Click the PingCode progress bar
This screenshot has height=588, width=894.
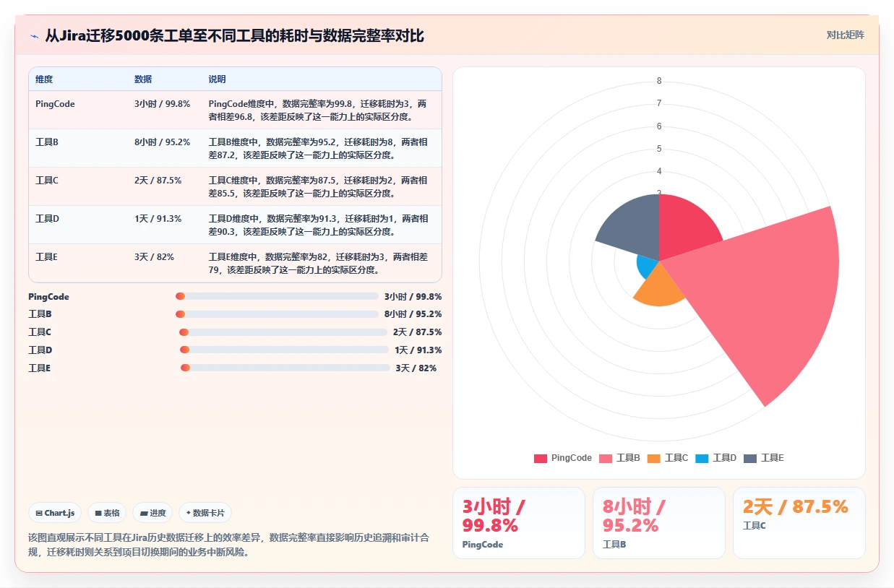coord(277,296)
